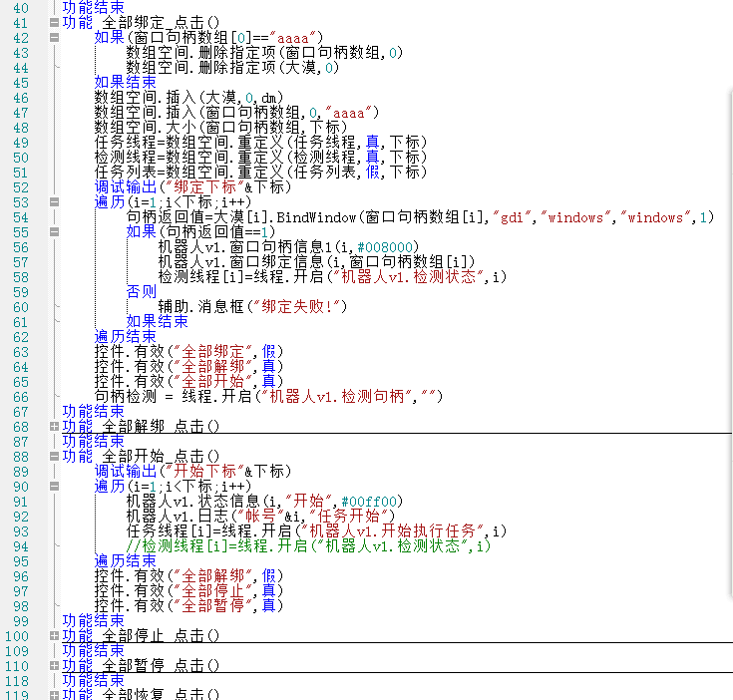Viewport: 733px width, 700px height.
Task: Click the 真 keyword in line 49
Action: click(x=373, y=143)
